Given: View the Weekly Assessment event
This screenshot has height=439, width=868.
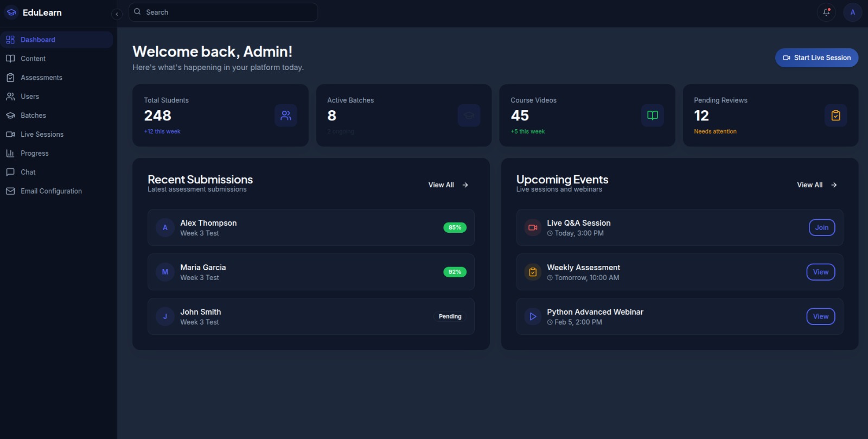Looking at the screenshot, I should tap(820, 272).
